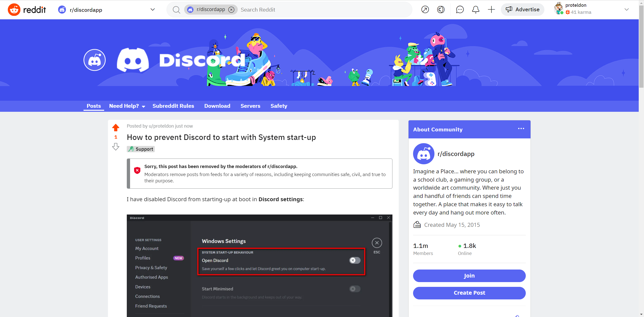Open the chat bubble icon
Screen dimensions: 644x317
pyautogui.click(x=460, y=10)
